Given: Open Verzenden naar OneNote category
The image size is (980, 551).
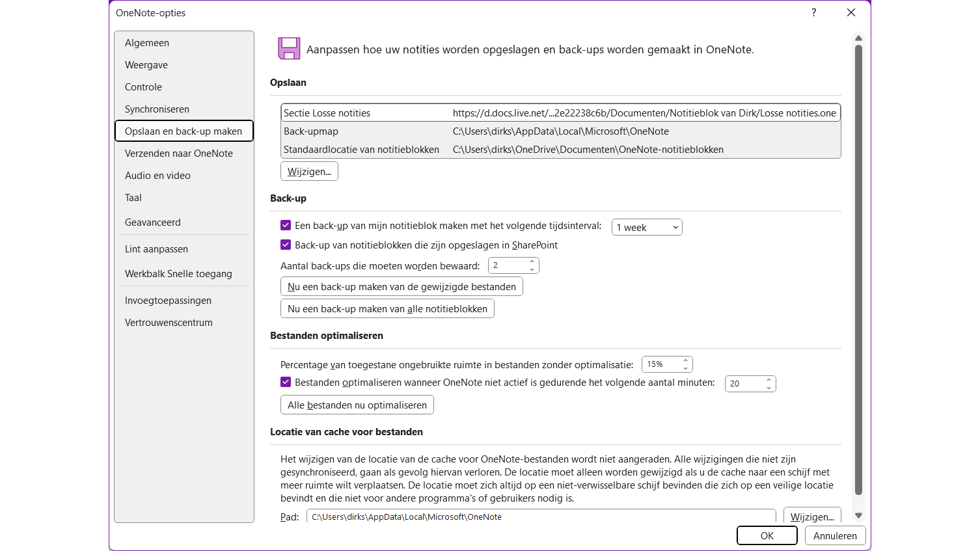Looking at the screenshot, I should pos(184,154).
